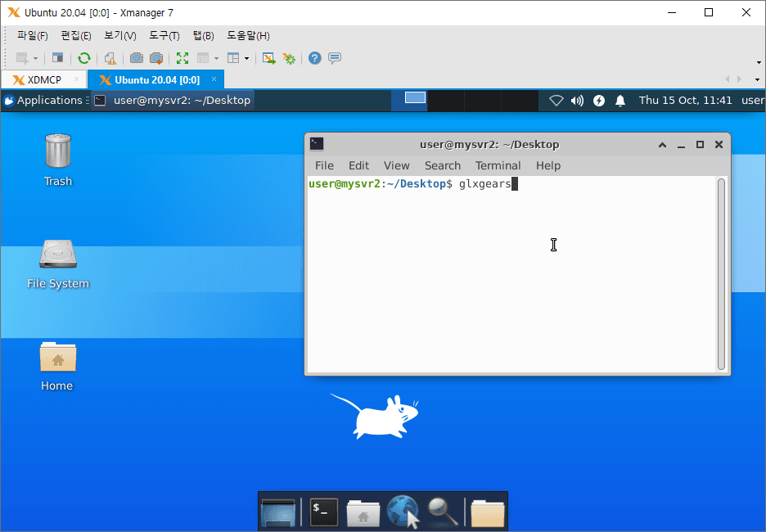Click the first camera screenshot icon

pyautogui.click(x=137, y=58)
